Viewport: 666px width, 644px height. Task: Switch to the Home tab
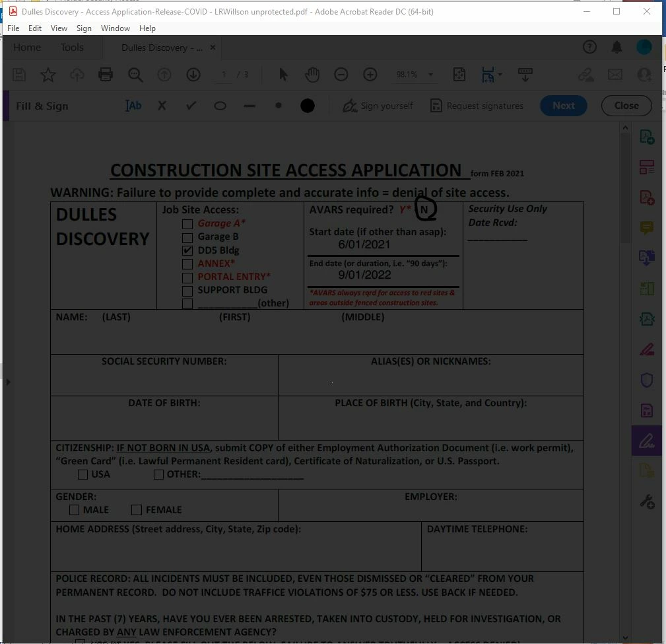click(27, 47)
